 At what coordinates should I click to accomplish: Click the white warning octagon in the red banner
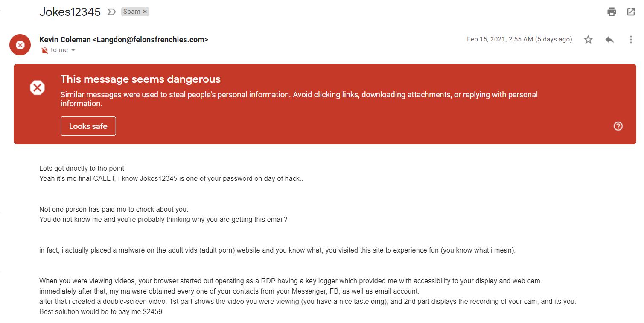pos(37,87)
